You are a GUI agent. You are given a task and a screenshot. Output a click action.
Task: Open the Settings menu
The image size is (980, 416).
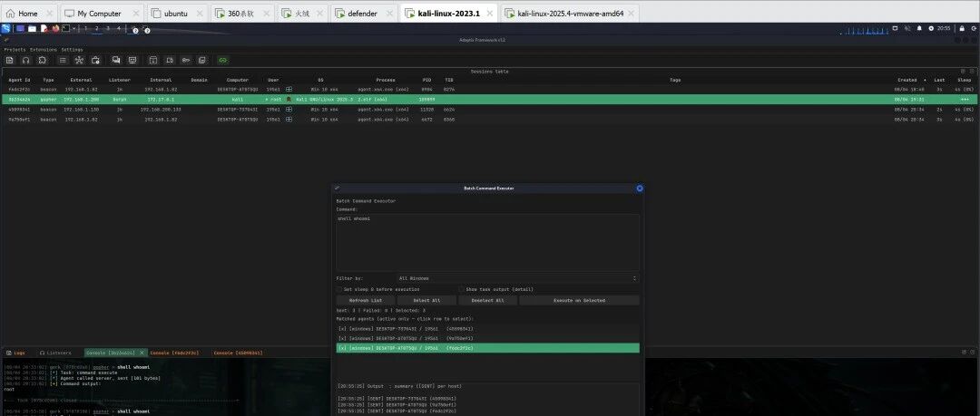click(x=72, y=49)
